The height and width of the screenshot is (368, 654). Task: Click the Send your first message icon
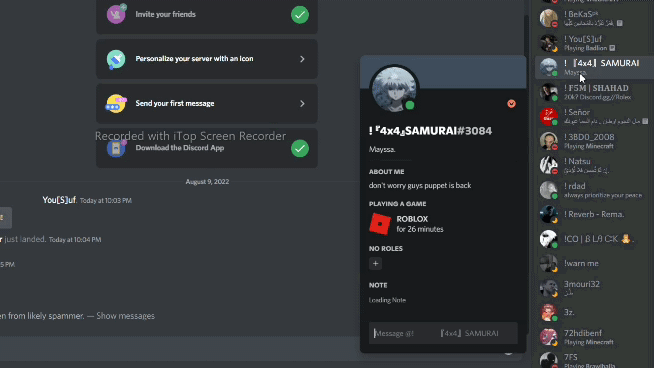116,103
